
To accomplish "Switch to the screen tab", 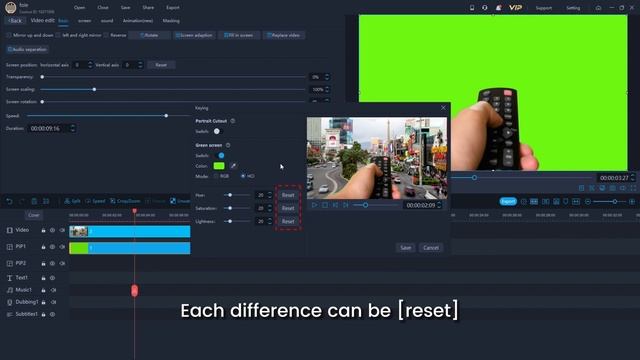I will click(84, 21).
